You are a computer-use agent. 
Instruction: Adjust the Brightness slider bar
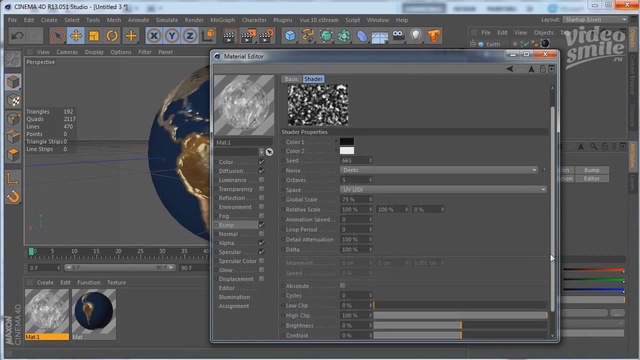click(x=460, y=325)
